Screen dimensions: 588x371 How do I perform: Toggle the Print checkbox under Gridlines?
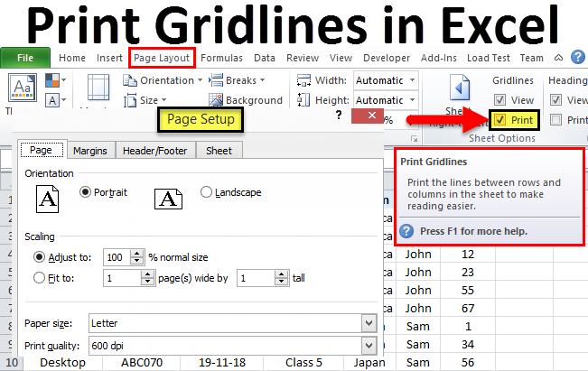499,120
